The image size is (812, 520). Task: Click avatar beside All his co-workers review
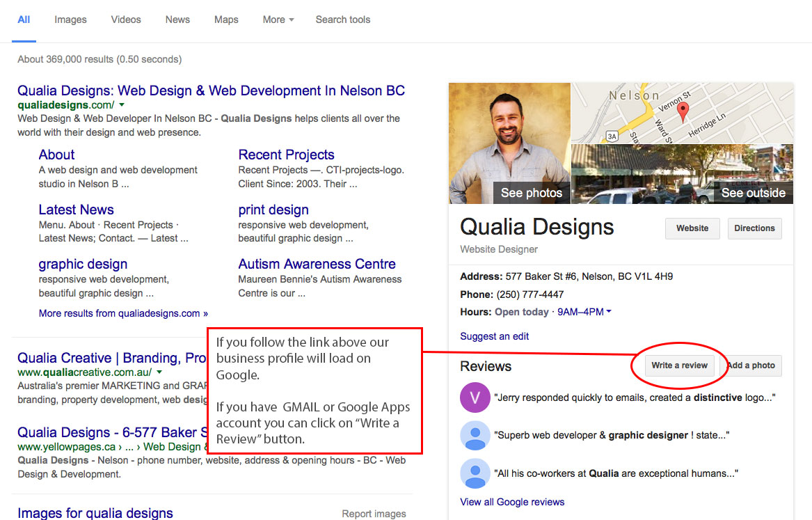[x=475, y=473]
